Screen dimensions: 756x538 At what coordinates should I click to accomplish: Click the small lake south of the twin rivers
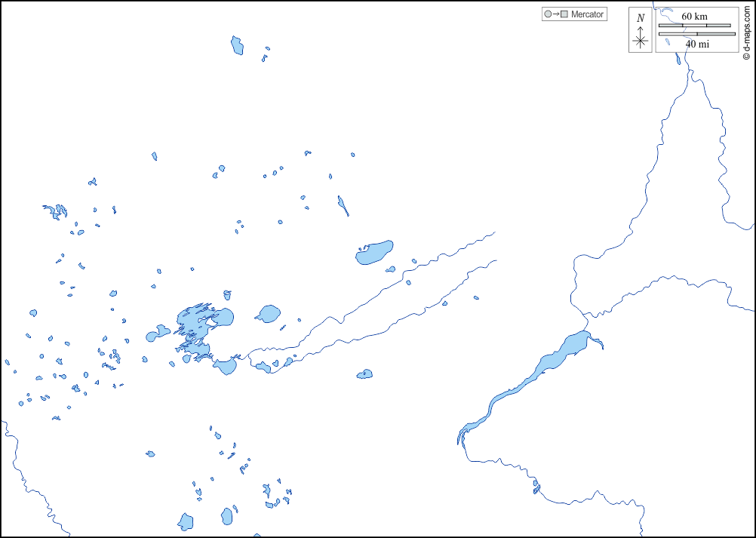[365, 374]
